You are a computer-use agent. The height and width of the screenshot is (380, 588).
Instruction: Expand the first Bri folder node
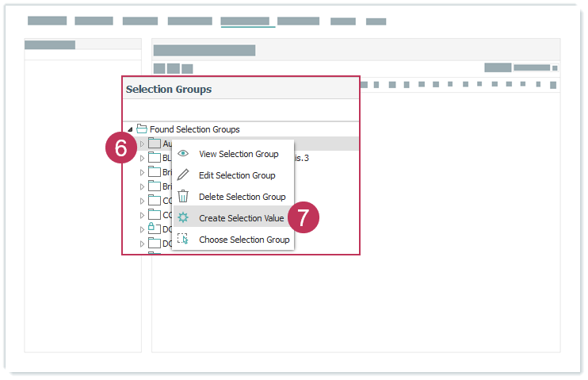pos(143,172)
